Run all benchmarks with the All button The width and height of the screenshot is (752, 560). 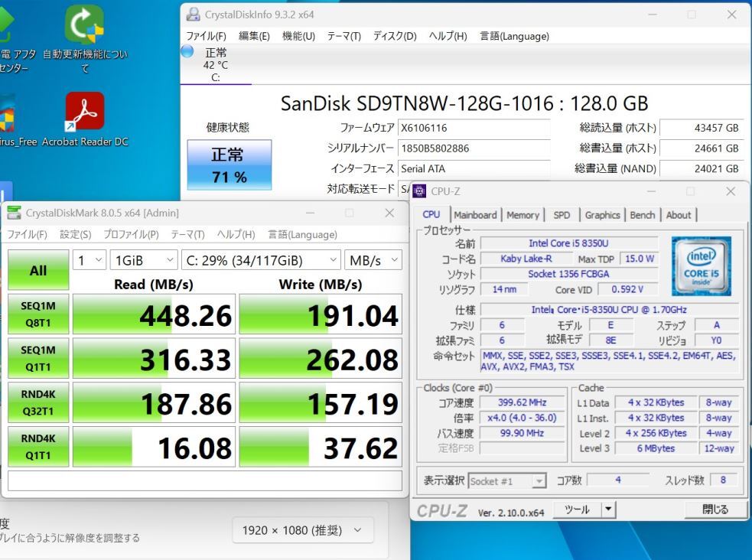38,270
